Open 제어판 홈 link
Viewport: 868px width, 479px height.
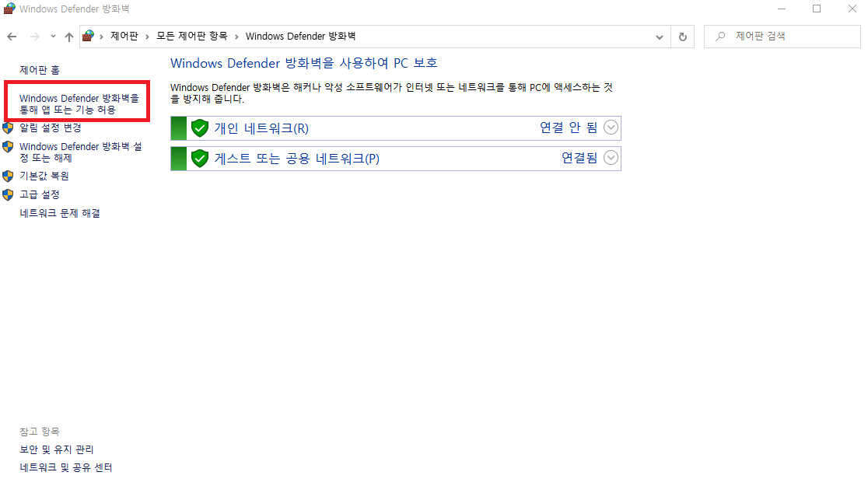[40, 70]
